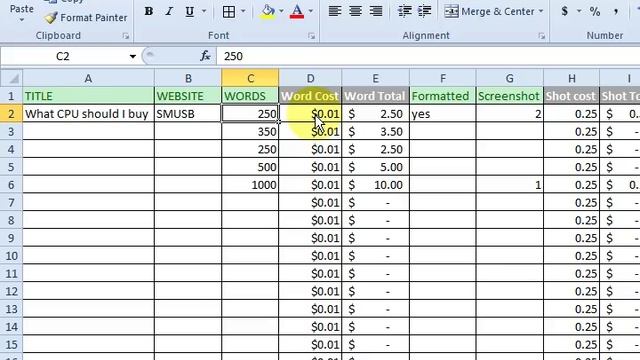The height and width of the screenshot is (360, 640).
Task: Open Alignment dialog launcher
Action: pos(541,36)
